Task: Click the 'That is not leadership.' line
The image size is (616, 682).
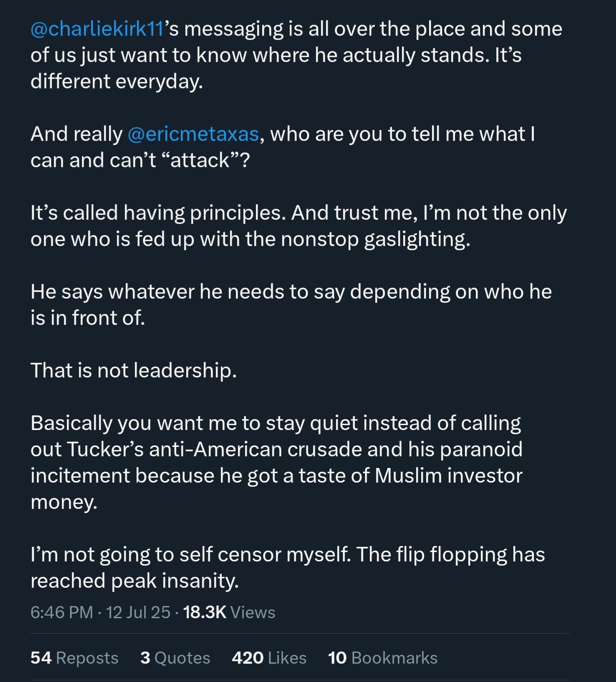Action: [x=134, y=370]
